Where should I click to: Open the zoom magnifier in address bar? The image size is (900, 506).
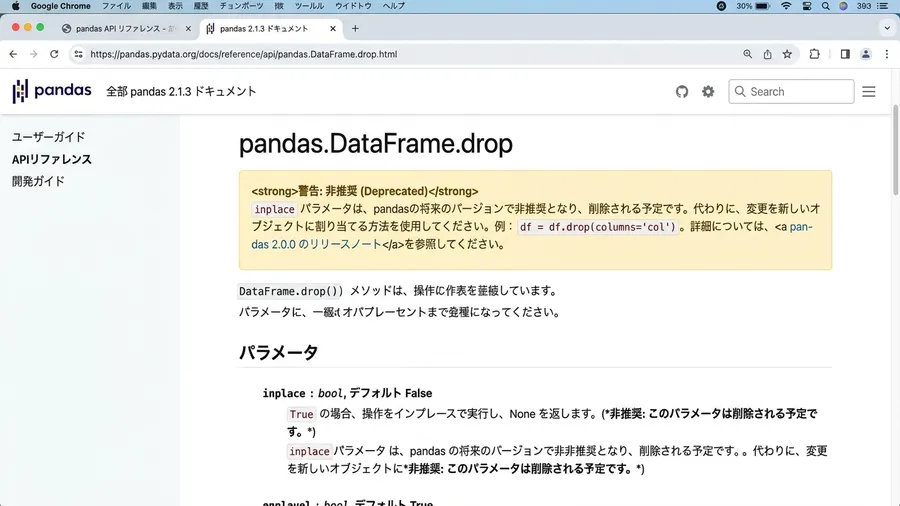(x=747, y=54)
